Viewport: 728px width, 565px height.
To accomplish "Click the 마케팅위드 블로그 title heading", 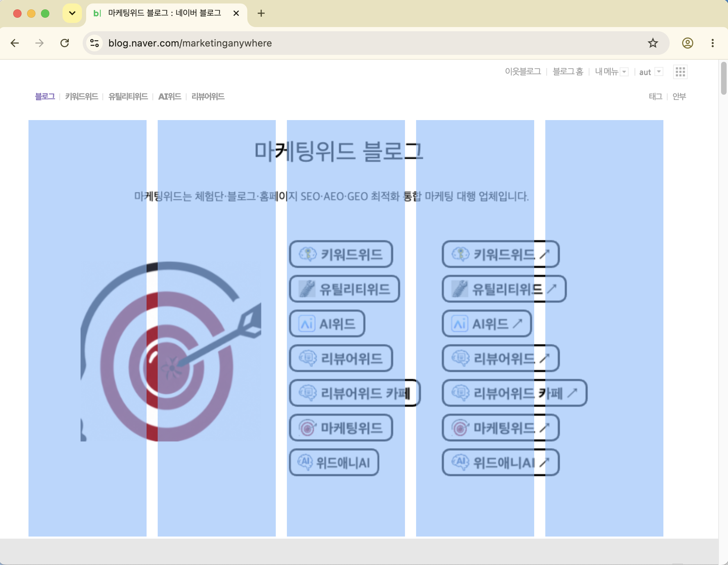I will pos(339,151).
